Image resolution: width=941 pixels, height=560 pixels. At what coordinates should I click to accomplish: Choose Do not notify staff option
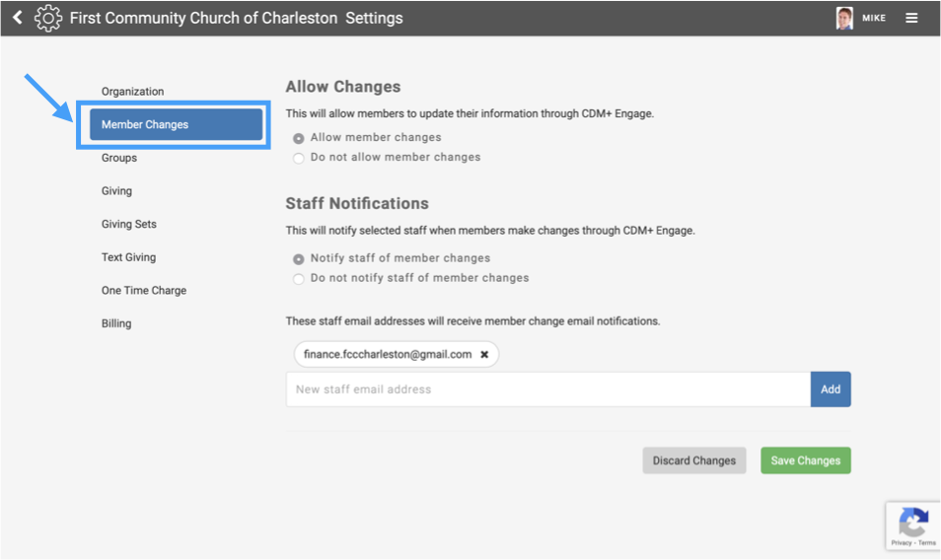point(299,279)
